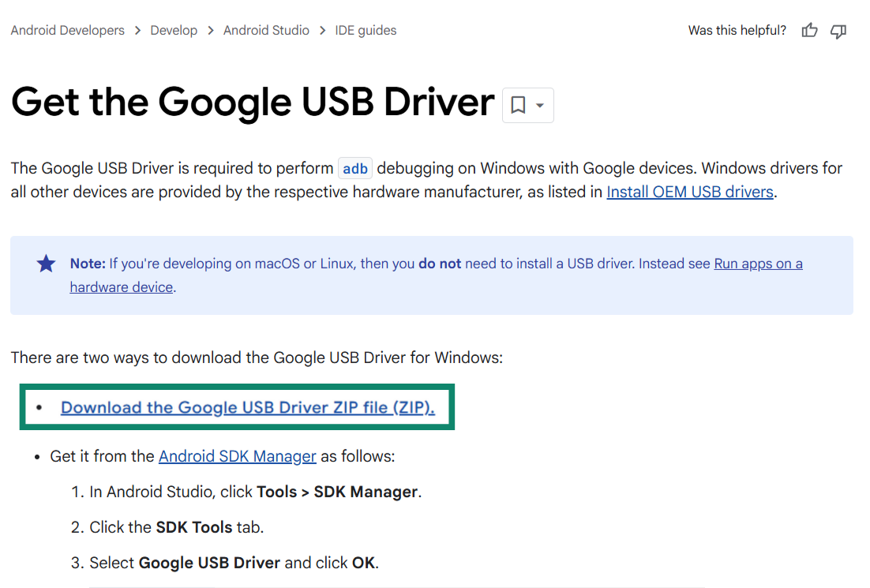
Task: Open the IDE guides breadcrumb section
Action: tap(365, 30)
